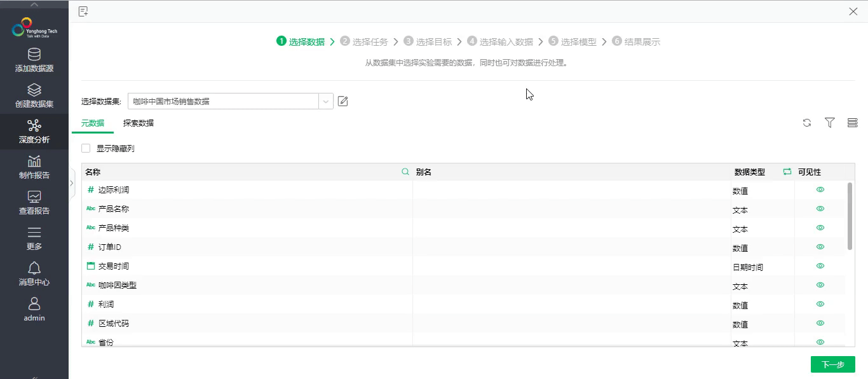Open the admin user profile
Screen dimensions: 868x379
point(34,310)
